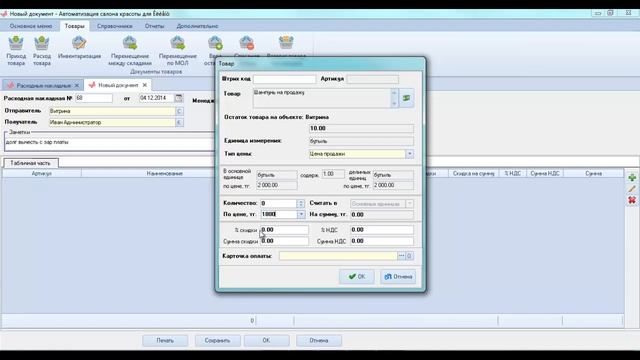640x360 pixels.
Task: Add a row with the green plus icon
Action: click(632, 178)
